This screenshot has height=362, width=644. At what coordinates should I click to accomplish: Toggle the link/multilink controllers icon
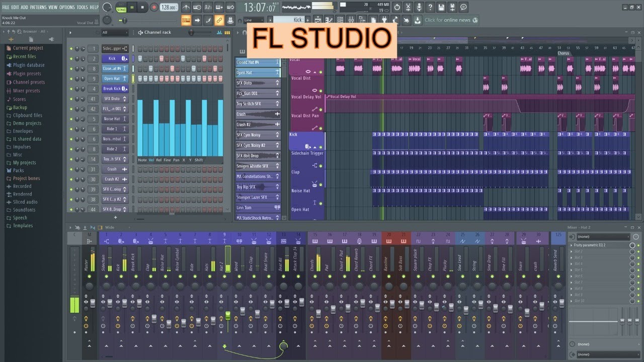pos(219,20)
